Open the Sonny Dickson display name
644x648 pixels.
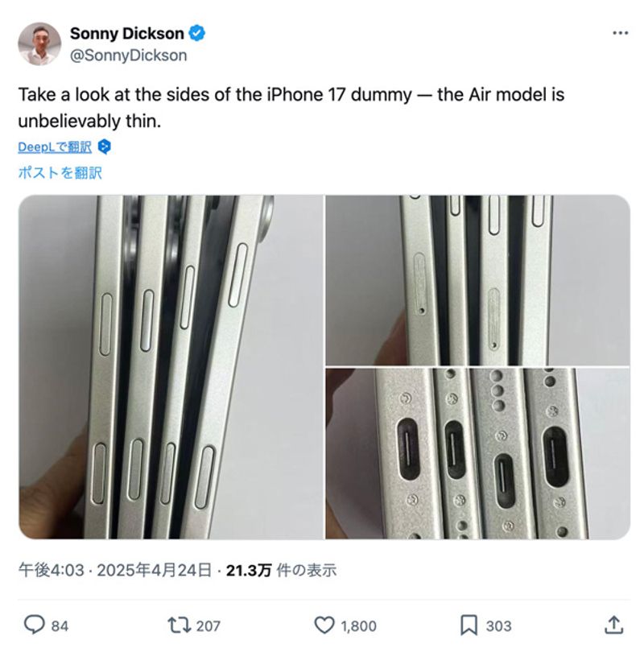[x=127, y=34]
